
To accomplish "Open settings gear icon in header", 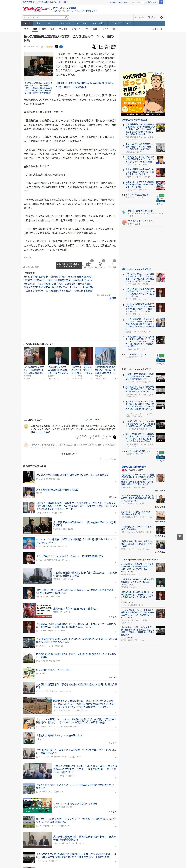I will (161, 18).
